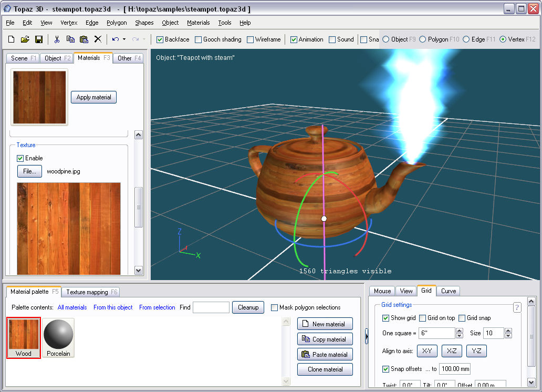Click the Open folder toolbar icon
The width and height of the screenshot is (542, 392).
pyautogui.click(x=25, y=39)
